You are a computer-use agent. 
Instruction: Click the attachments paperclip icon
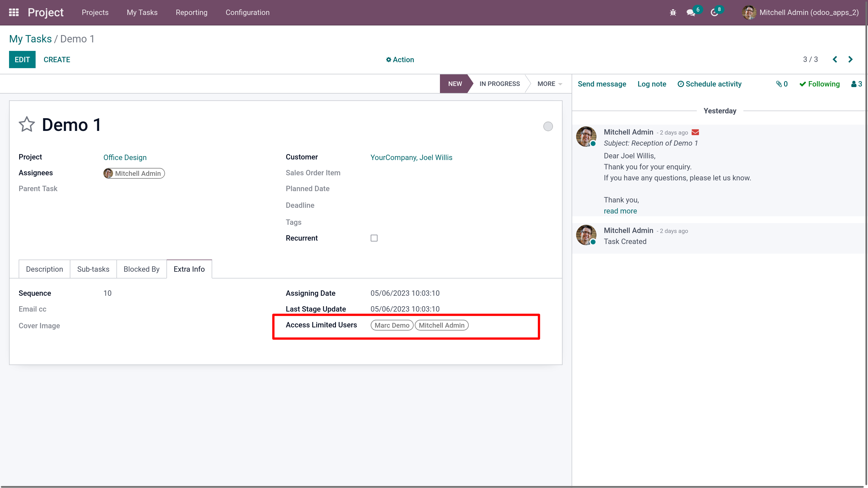(x=782, y=84)
